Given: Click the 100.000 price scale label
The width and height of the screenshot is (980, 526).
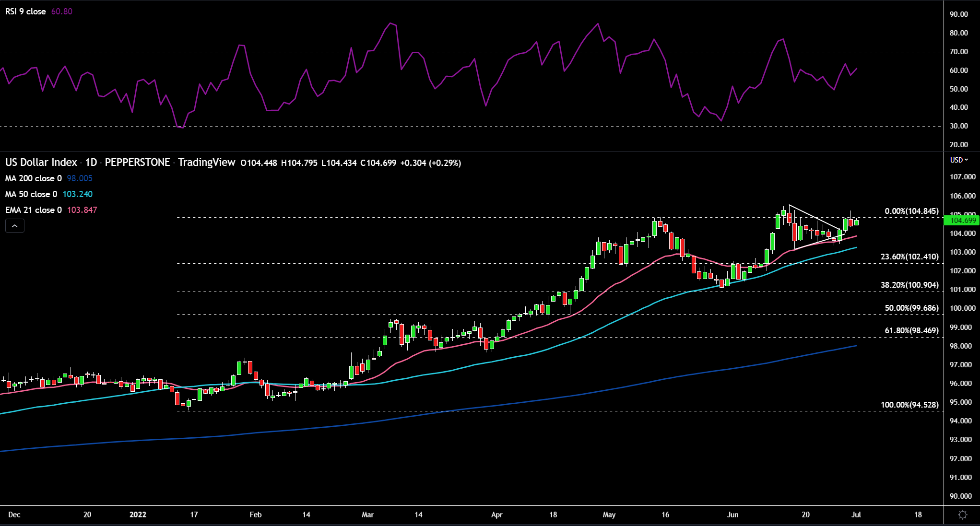Looking at the screenshot, I should [963, 308].
